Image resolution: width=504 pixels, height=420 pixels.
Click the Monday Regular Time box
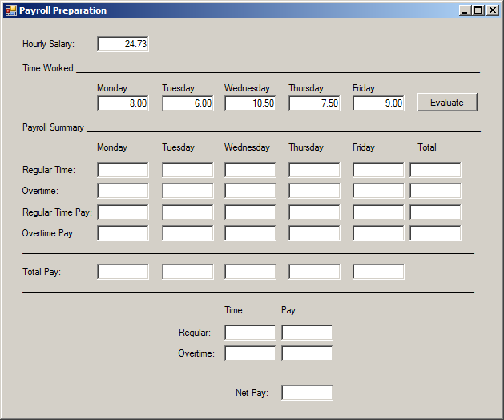[123, 170]
